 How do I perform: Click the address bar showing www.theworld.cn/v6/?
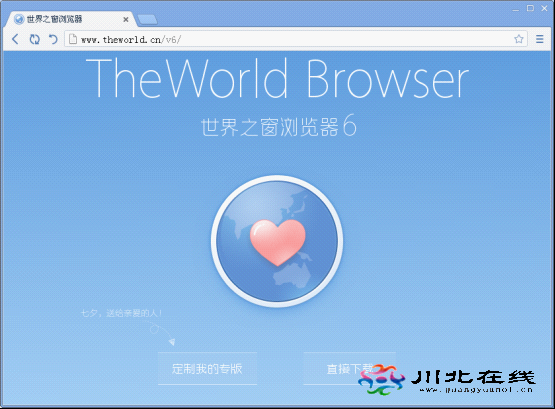tap(295, 39)
